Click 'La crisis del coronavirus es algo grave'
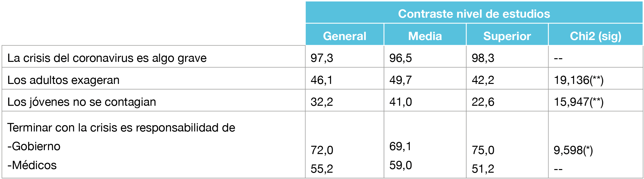Viewport: 644px width, 179px height. coord(107,58)
